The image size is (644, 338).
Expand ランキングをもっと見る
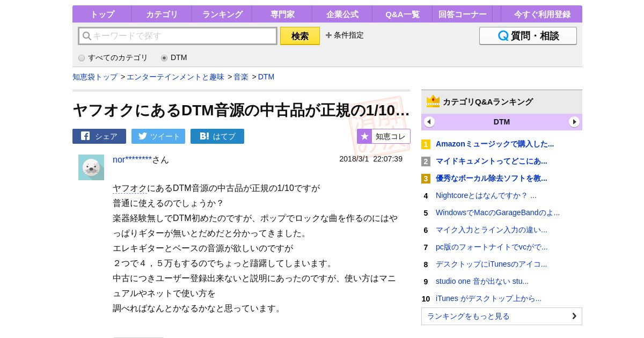pos(502,316)
